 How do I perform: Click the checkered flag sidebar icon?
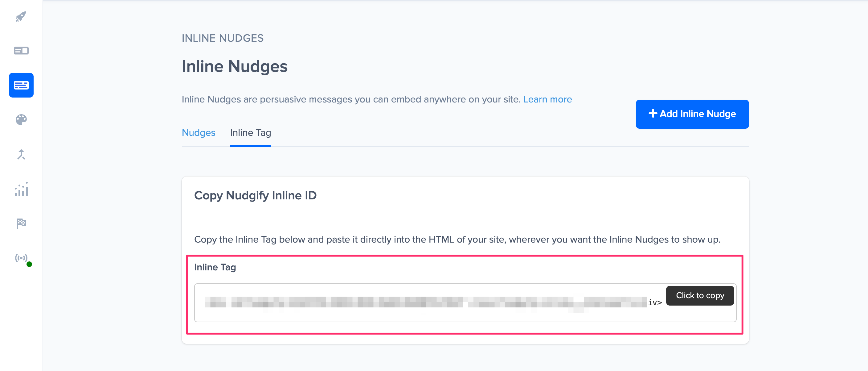[21, 223]
